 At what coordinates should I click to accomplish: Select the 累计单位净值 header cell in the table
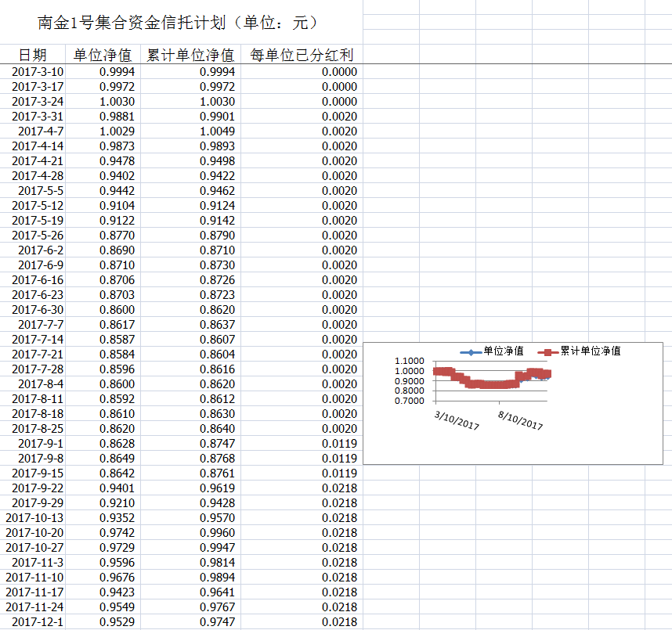190,55
